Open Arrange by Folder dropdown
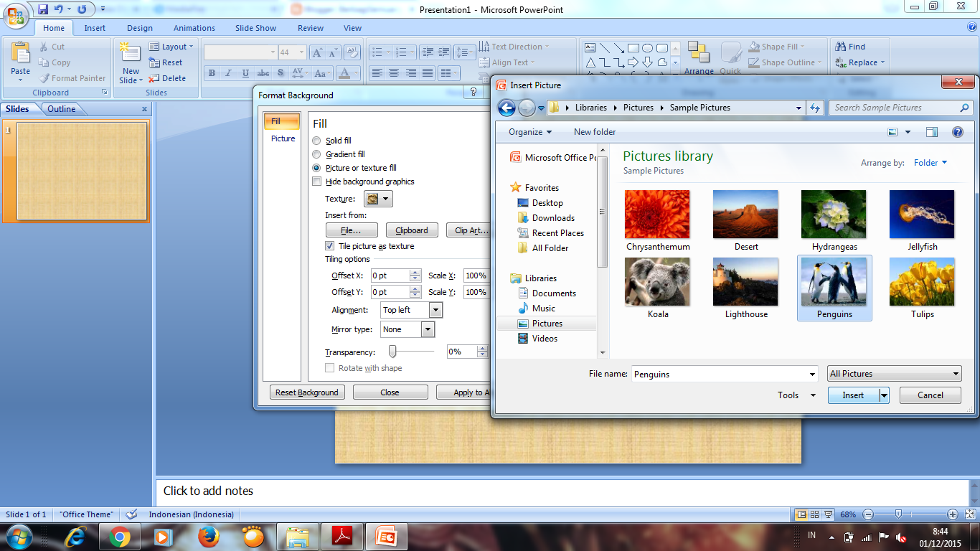The height and width of the screenshot is (551, 980). click(930, 163)
